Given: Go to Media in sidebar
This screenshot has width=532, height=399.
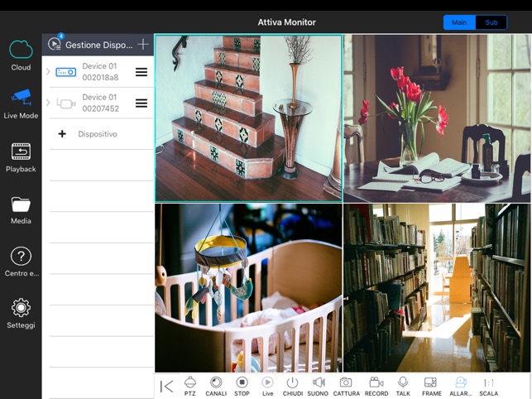Looking at the screenshot, I should coord(21,210).
